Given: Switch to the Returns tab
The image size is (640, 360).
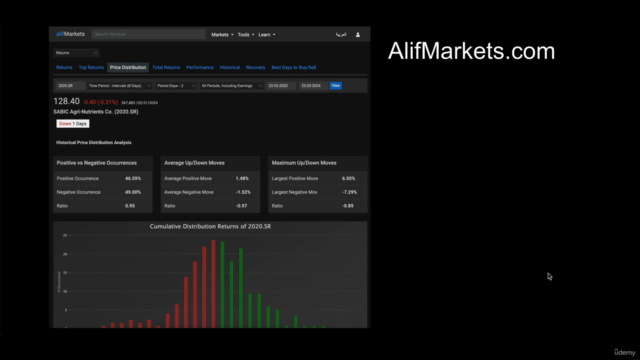Looking at the screenshot, I should (64, 67).
